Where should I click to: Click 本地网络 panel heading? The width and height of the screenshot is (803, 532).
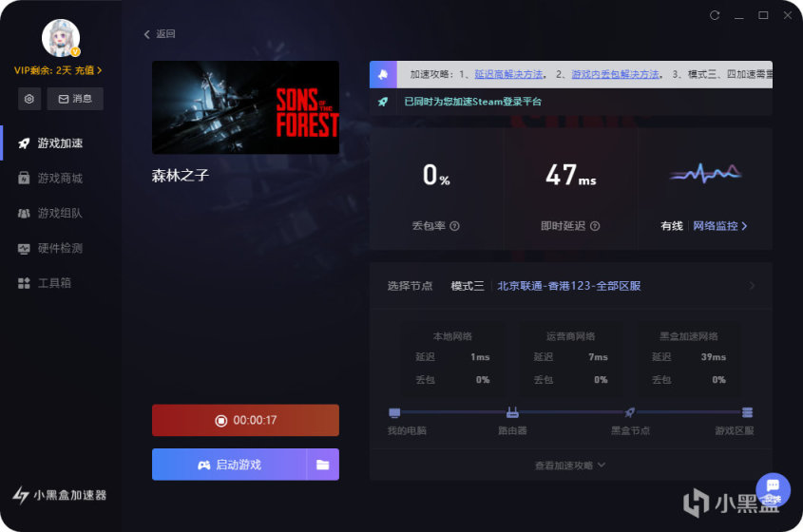[x=452, y=336]
